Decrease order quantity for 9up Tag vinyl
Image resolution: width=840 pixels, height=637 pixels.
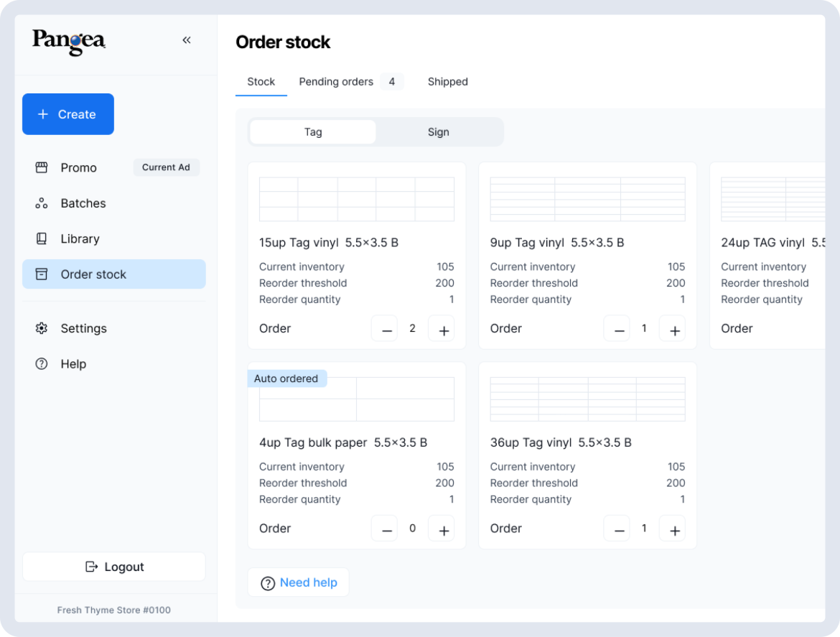pos(618,329)
